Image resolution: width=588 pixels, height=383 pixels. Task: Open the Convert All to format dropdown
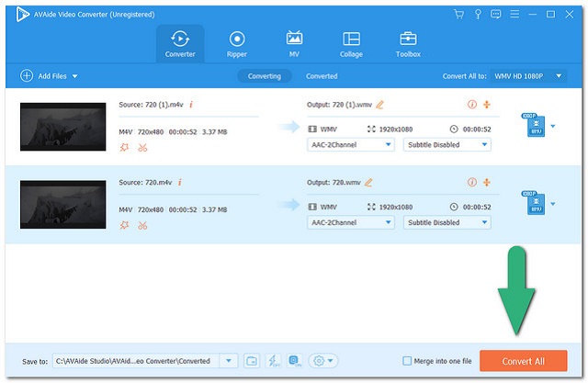coord(528,76)
